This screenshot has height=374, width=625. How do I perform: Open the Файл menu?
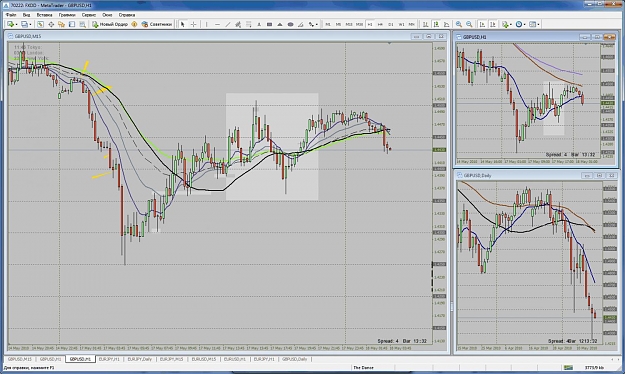tap(11, 15)
